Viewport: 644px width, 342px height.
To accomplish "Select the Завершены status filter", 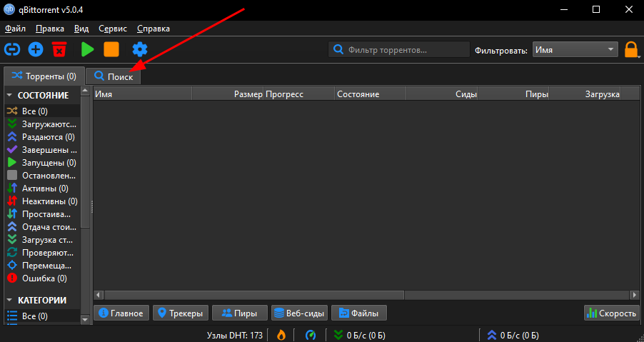I will 42,150.
